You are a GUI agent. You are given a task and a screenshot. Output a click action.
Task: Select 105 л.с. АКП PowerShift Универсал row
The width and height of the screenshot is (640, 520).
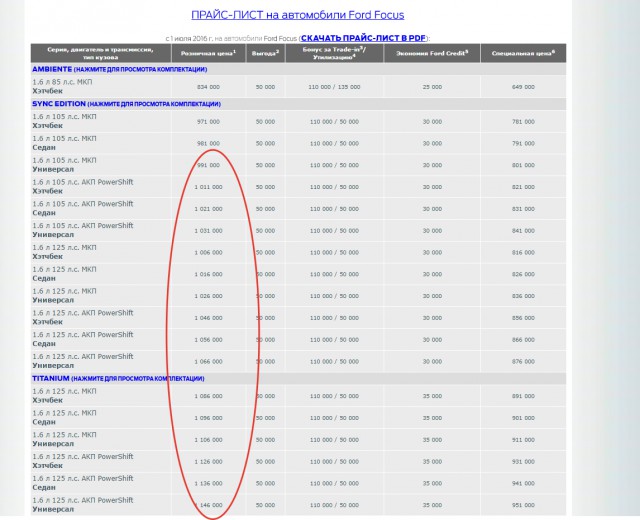tap(298, 230)
